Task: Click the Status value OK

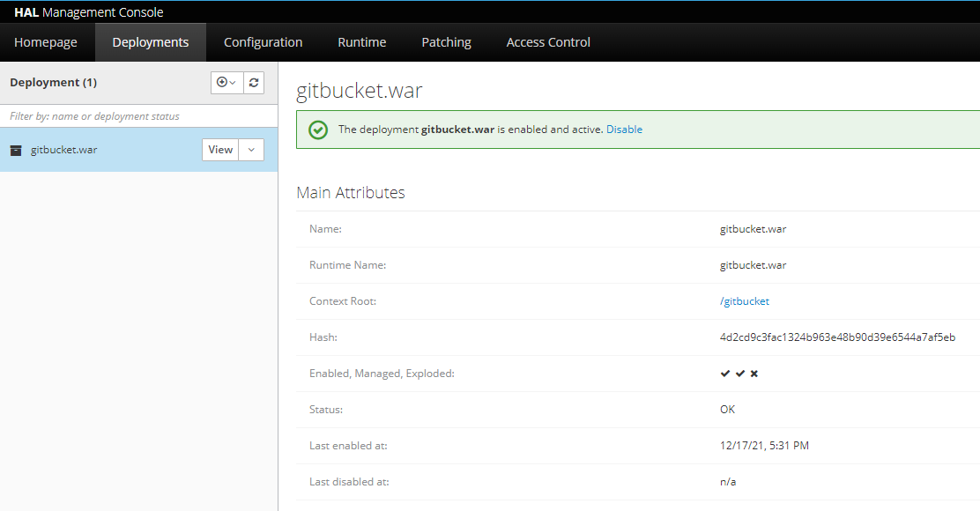Action: 727,410
